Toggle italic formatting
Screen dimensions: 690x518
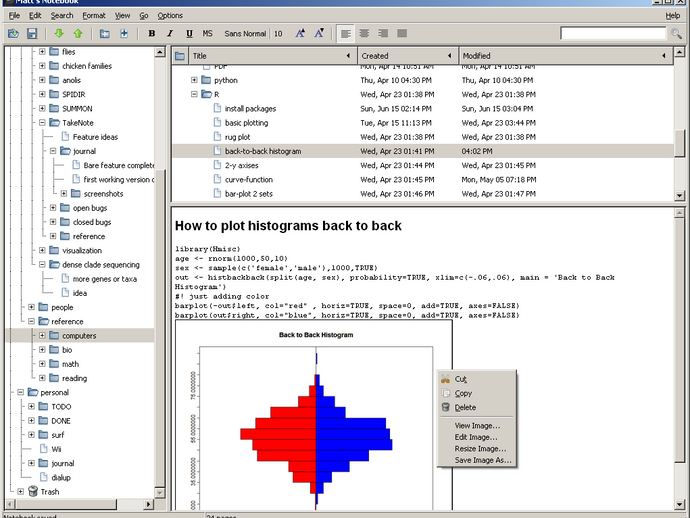(170, 33)
